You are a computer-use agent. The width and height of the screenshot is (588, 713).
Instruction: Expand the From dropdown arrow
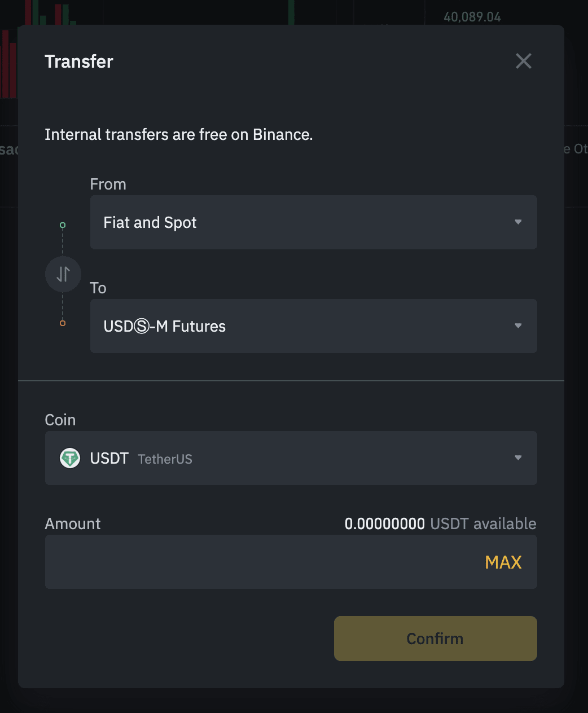tap(518, 222)
